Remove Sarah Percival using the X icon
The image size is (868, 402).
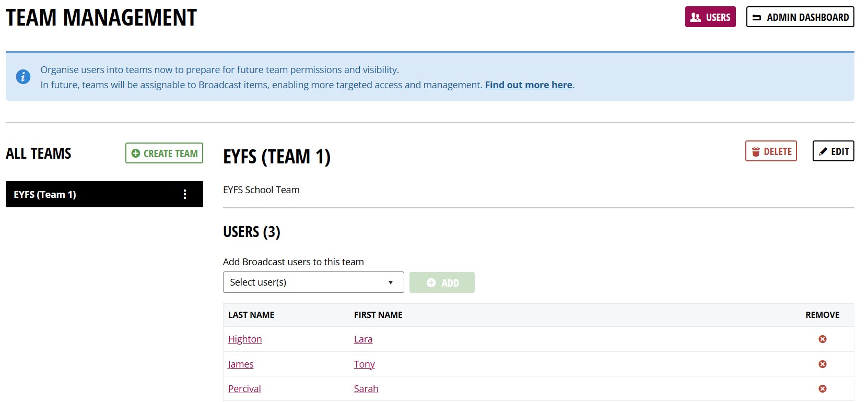coord(822,389)
